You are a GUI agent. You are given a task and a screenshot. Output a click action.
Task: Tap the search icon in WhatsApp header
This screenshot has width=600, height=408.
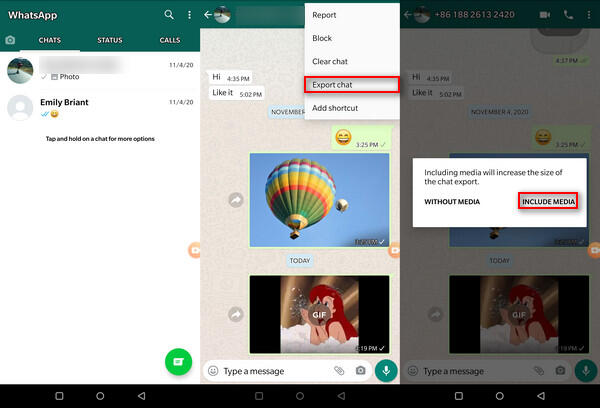coord(168,15)
